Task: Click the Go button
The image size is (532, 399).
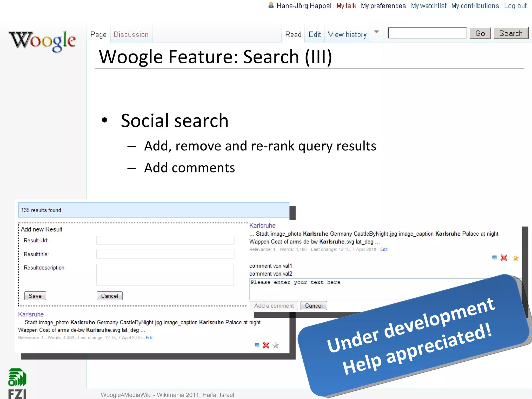Action: click(480, 33)
